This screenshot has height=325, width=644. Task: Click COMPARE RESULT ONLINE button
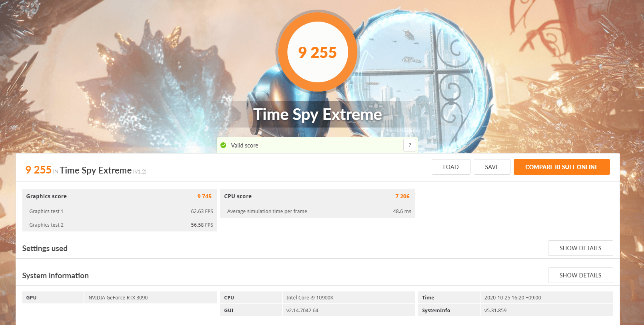[x=562, y=167]
